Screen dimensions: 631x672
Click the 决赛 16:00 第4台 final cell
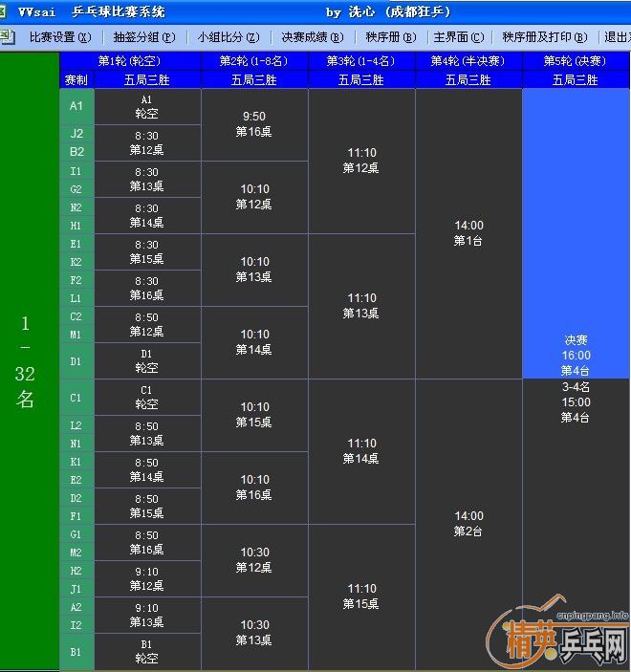click(x=576, y=233)
